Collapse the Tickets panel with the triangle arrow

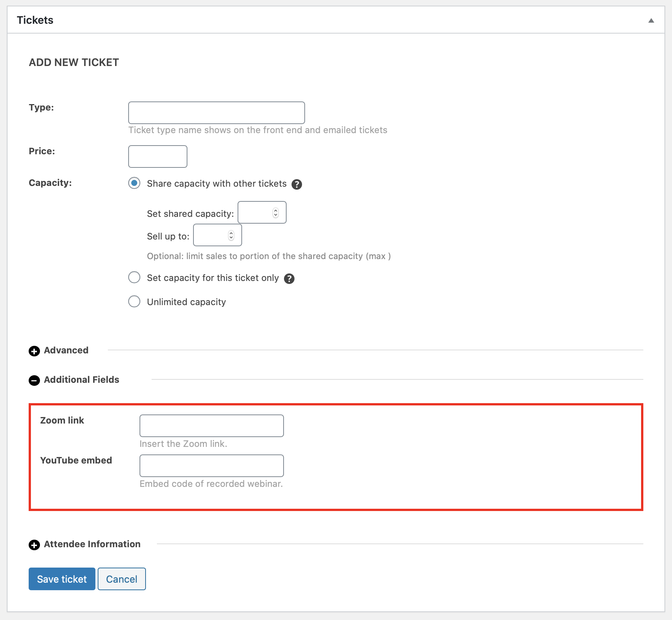click(x=651, y=20)
